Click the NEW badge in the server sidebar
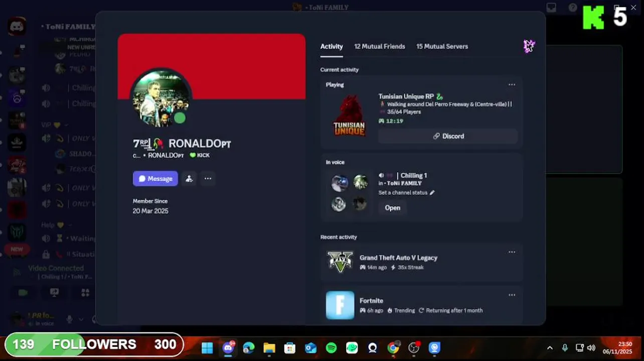 coord(17,249)
